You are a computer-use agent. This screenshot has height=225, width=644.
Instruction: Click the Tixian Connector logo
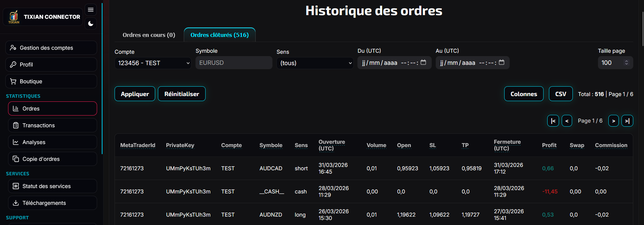[14, 17]
